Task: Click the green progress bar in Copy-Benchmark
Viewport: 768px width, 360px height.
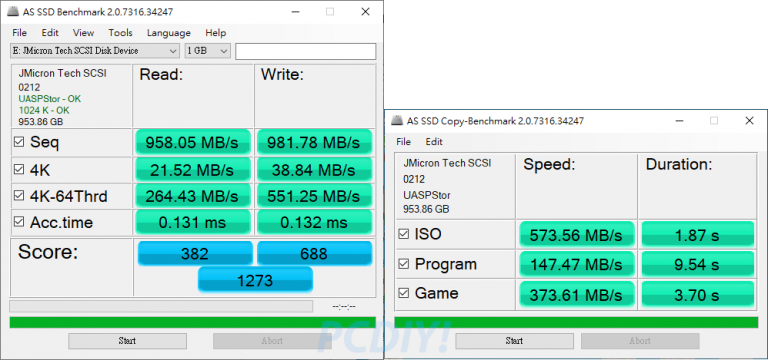Action: coord(576,322)
